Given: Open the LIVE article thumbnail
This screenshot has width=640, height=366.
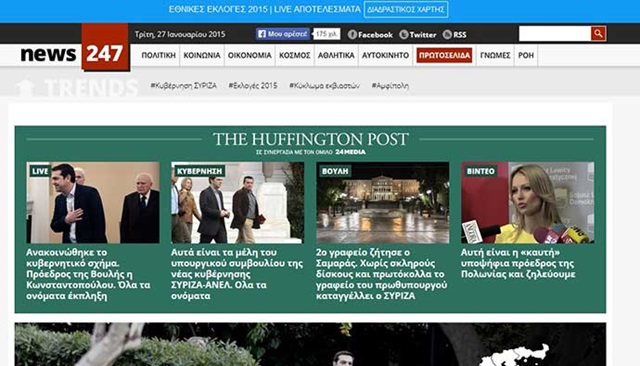Looking at the screenshot, I should pyautogui.click(x=93, y=202).
